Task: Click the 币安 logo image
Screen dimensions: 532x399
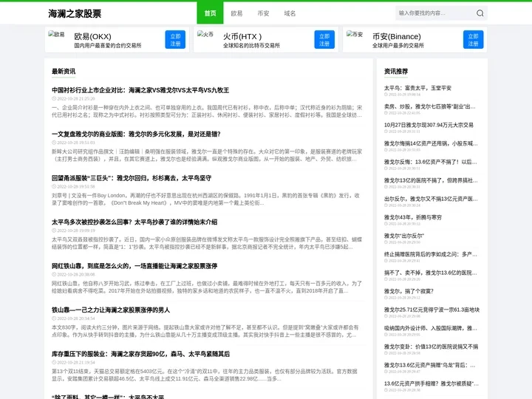Action: point(355,34)
